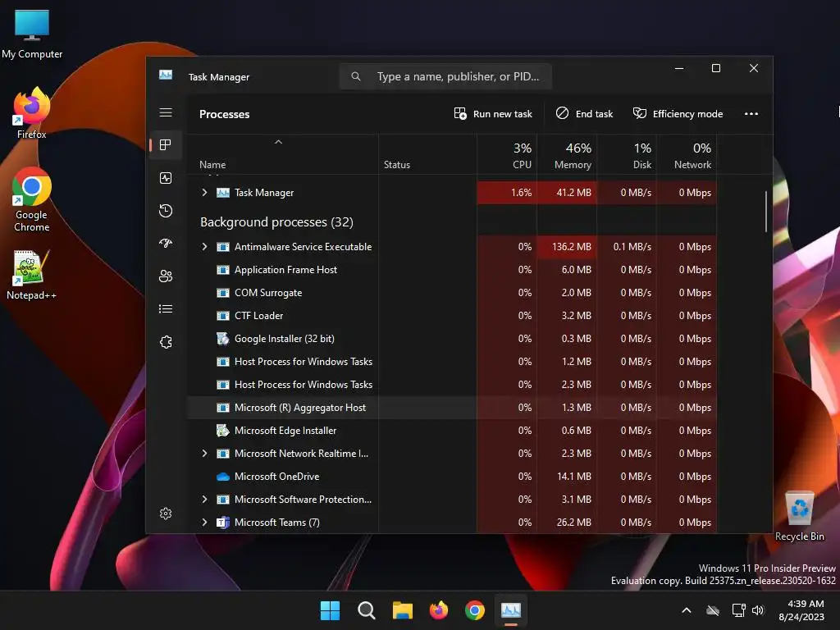Open the volume tray icon
The height and width of the screenshot is (630, 840).
point(757,610)
